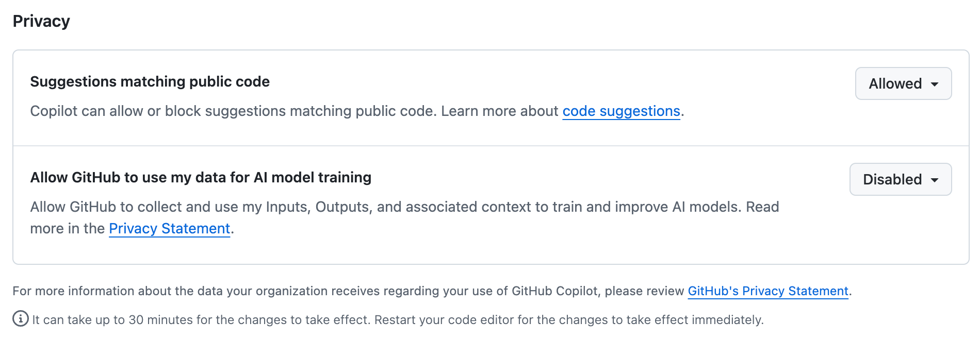Viewport: 980px width, 339px height.
Task: Open the Allowed dropdown for public code suggestions
Action: [903, 83]
